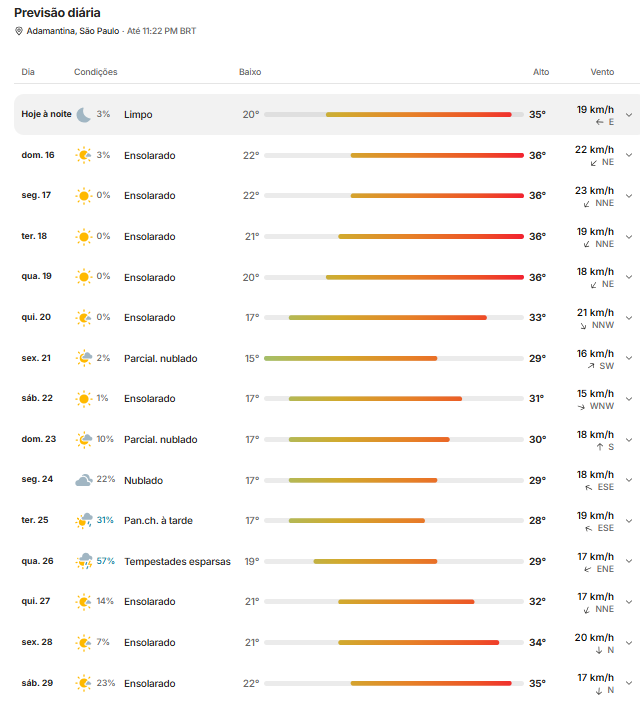Image resolution: width=640 pixels, height=706 pixels.
Task: Click the sun icon for sáb. 22
Action: 83,398
